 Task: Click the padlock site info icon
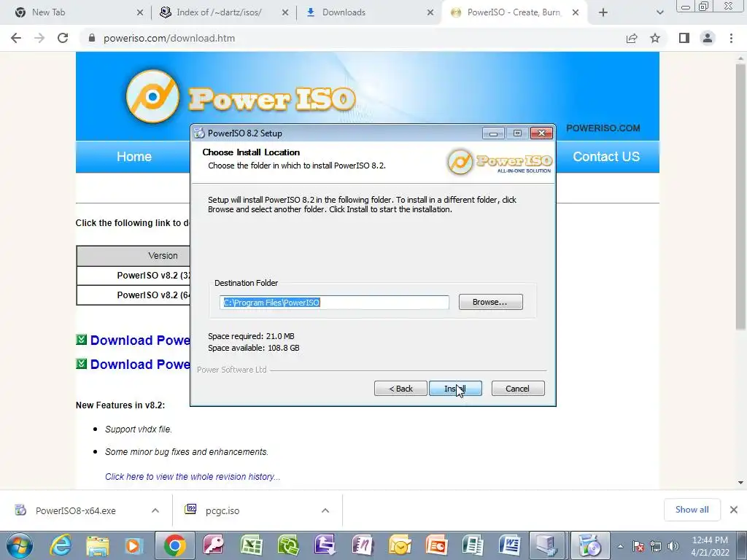(92, 38)
